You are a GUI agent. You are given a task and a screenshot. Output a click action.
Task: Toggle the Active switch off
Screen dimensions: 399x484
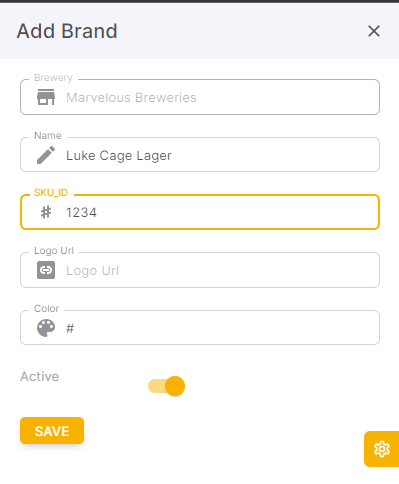(x=167, y=386)
